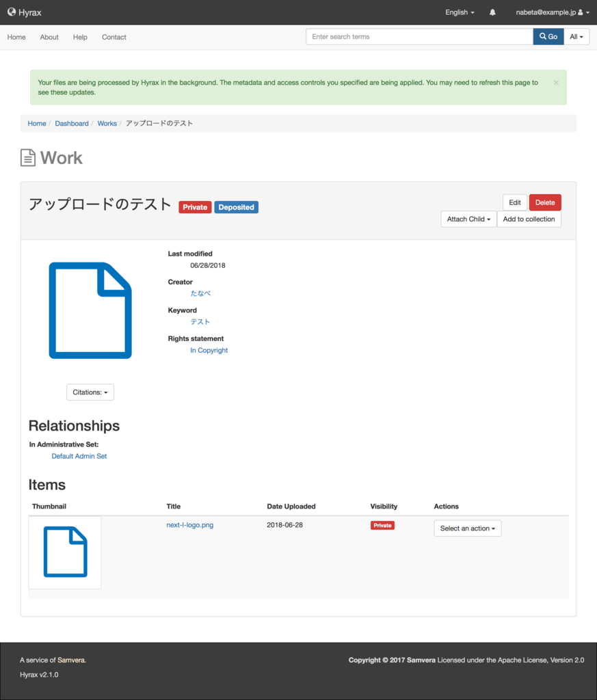The image size is (597, 700).
Task: Open the next-l-logo.png item thumbnail
Action: [65, 552]
